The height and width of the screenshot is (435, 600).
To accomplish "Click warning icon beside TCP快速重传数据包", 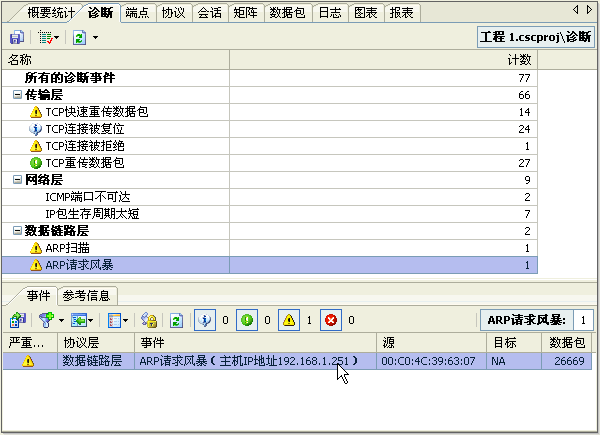I will [x=36, y=112].
